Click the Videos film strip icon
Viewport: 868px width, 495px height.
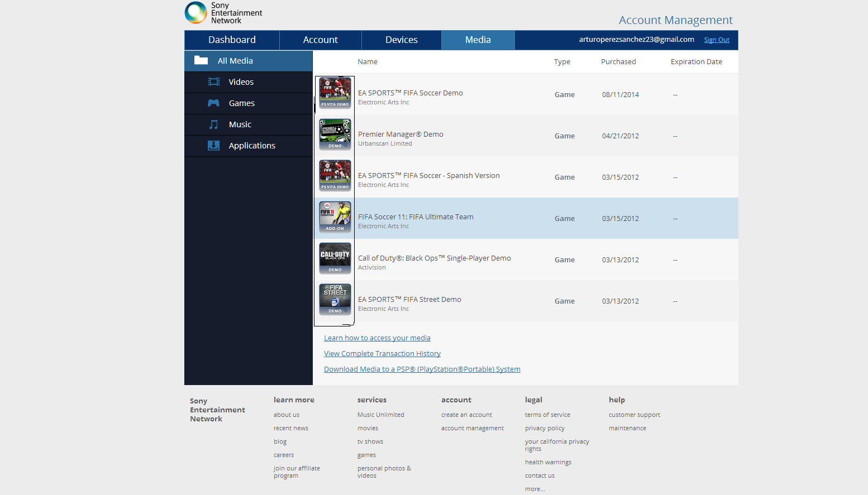214,81
